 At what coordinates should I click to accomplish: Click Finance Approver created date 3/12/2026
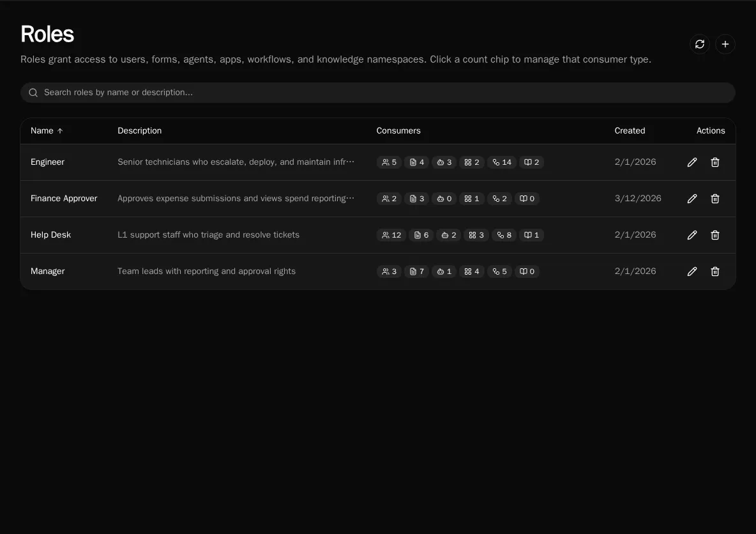click(x=638, y=199)
